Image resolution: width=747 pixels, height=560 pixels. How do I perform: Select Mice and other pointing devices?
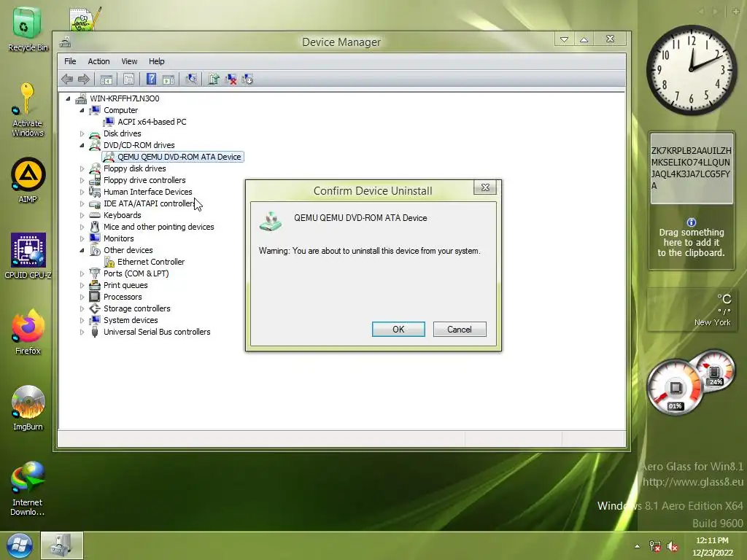click(158, 227)
